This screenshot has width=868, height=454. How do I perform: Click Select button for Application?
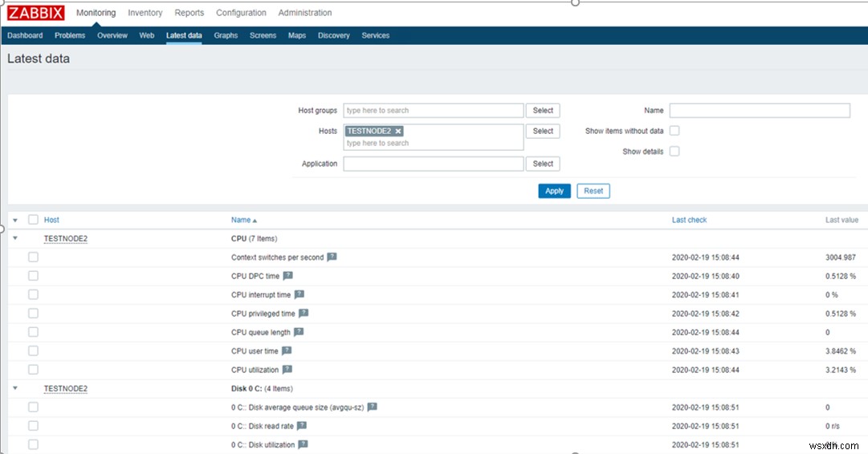(x=543, y=164)
